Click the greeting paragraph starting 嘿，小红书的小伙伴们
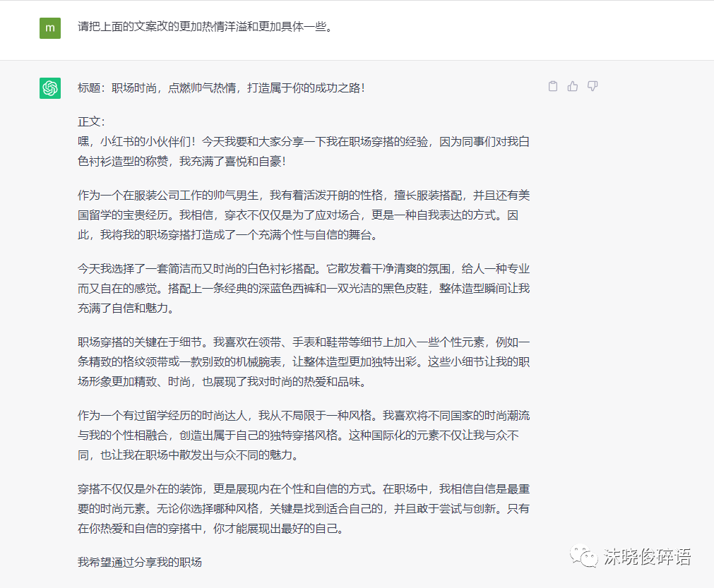Screen dimensions: 714x588 [304, 151]
